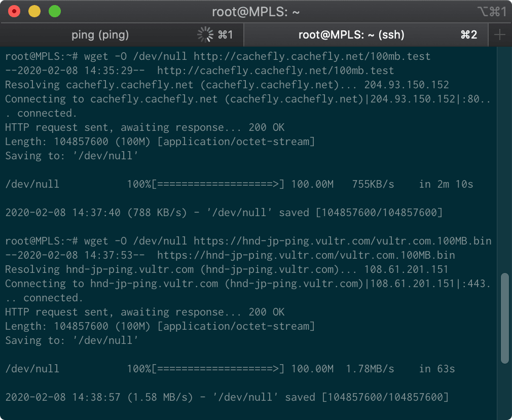Click the scrollbar track above the thumb
The image size is (512, 420).
click(x=504, y=159)
